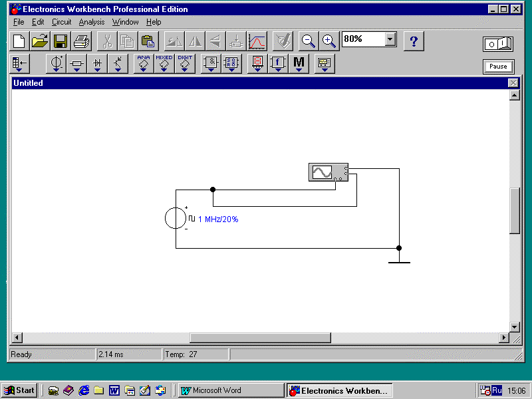Close the Untitled circuit window
The width and height of the screenshot is (532, 399).
pos(513,83)
